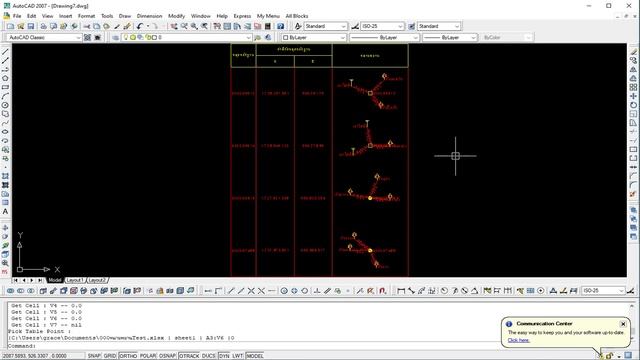
Task: Select the Ellipse draw tool
Action: [x=5, y=132]
